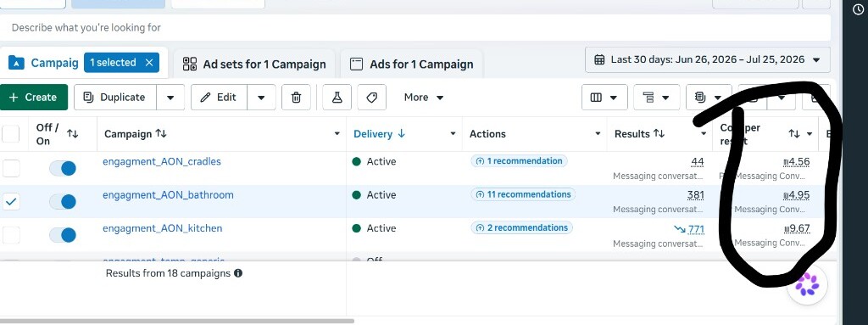This screenshot has height=325, width=868.
Task: Open the engagment_AON_bathroom campaign link
Action: [x=169, y=194]
